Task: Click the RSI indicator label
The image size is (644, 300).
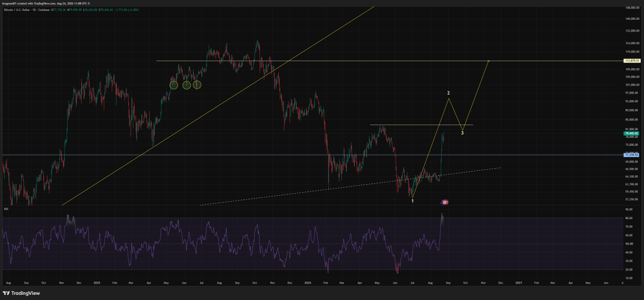Action: click(6, 209)
